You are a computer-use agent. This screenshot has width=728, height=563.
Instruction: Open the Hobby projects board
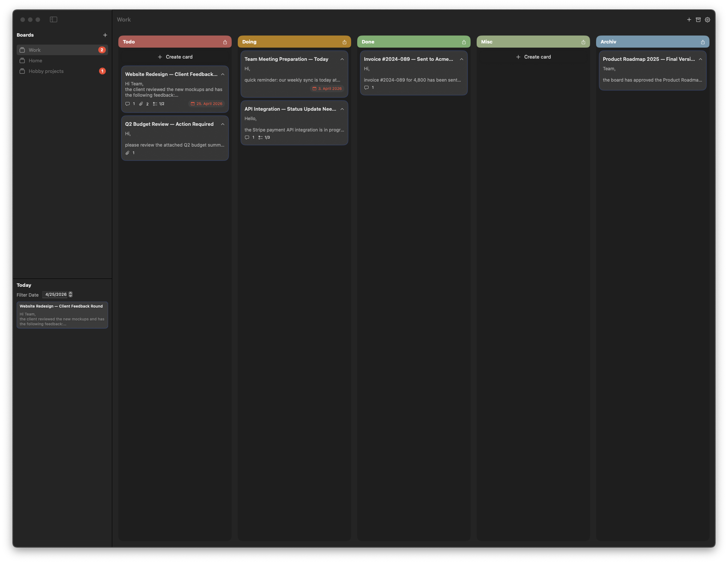[x=46, y=71]
